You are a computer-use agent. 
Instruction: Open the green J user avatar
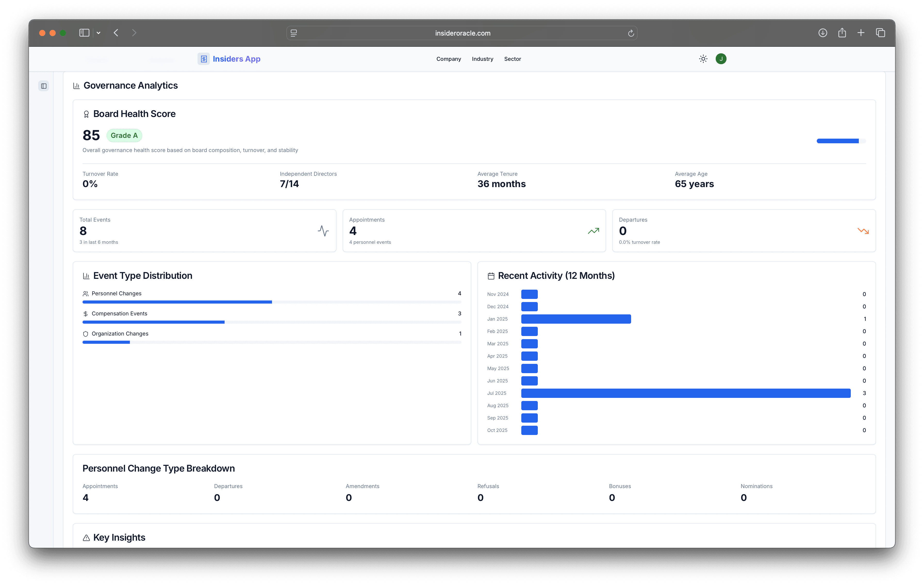click(721, 59)
